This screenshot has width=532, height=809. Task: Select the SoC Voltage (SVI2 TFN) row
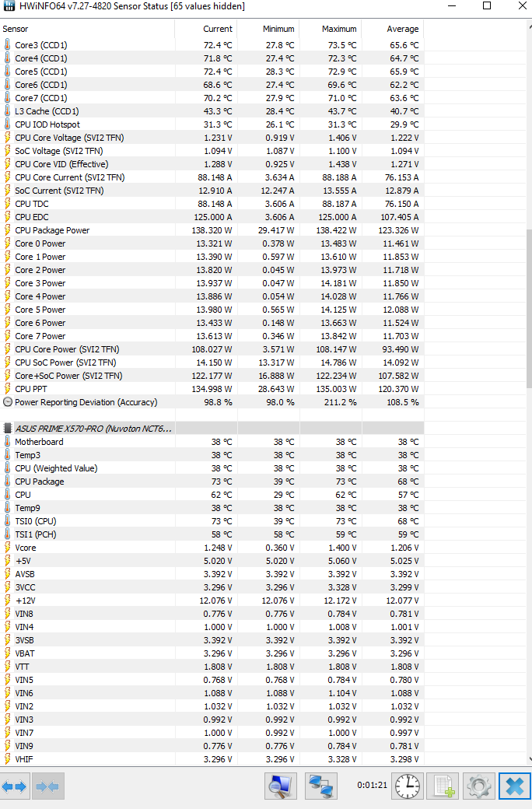coord(212,151)
